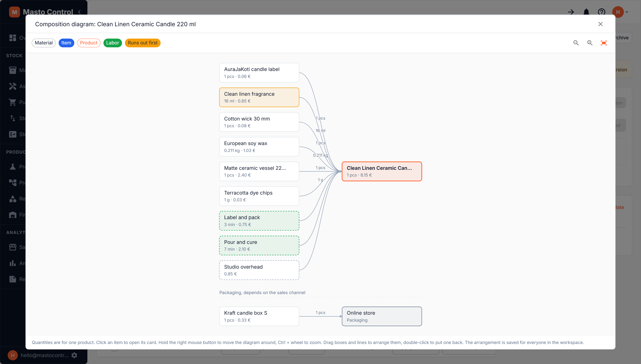Viewport: 641px width, 364px height.
Task: Zoom in the composition diagram
Action: click(590, 43)
